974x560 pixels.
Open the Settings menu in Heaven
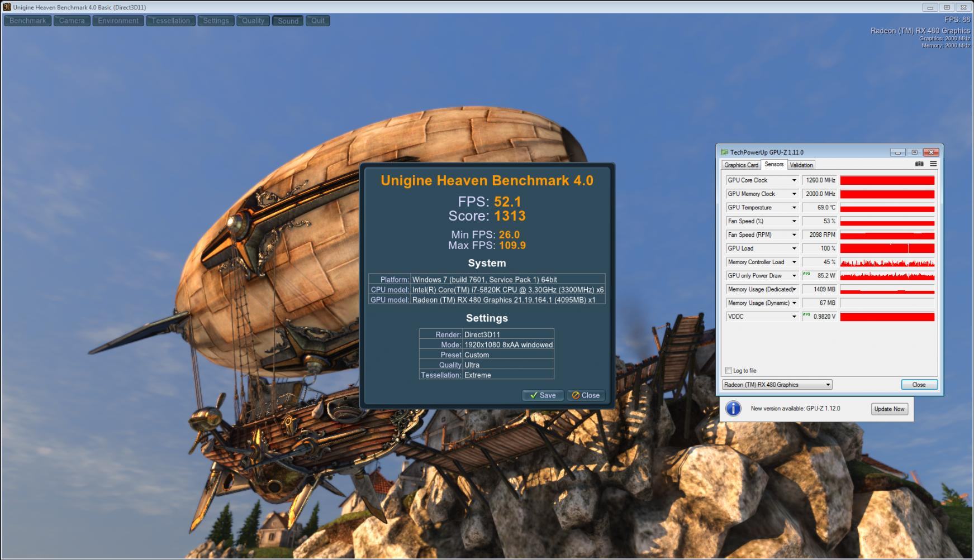216,21
